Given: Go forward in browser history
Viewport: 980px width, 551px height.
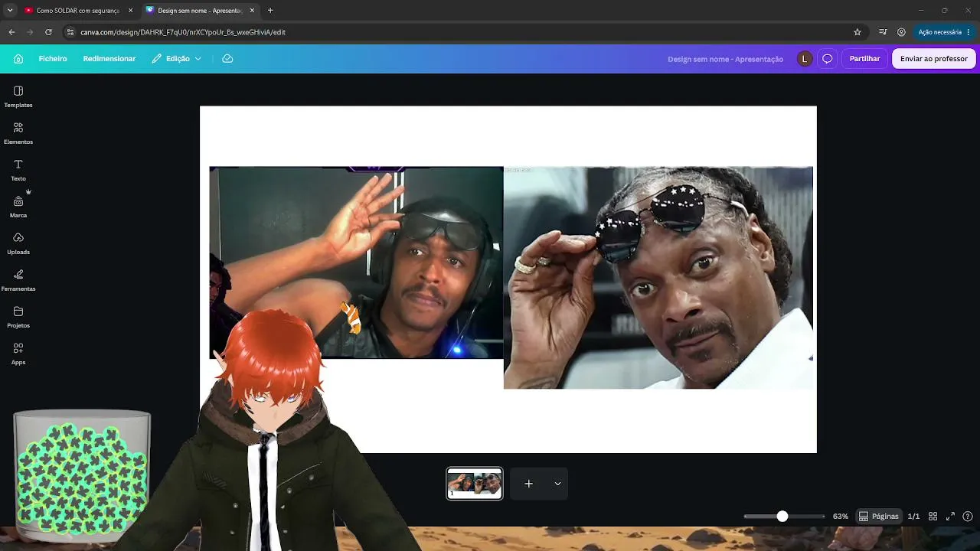Looking at the screenshot, I should [x=30, y=32].
